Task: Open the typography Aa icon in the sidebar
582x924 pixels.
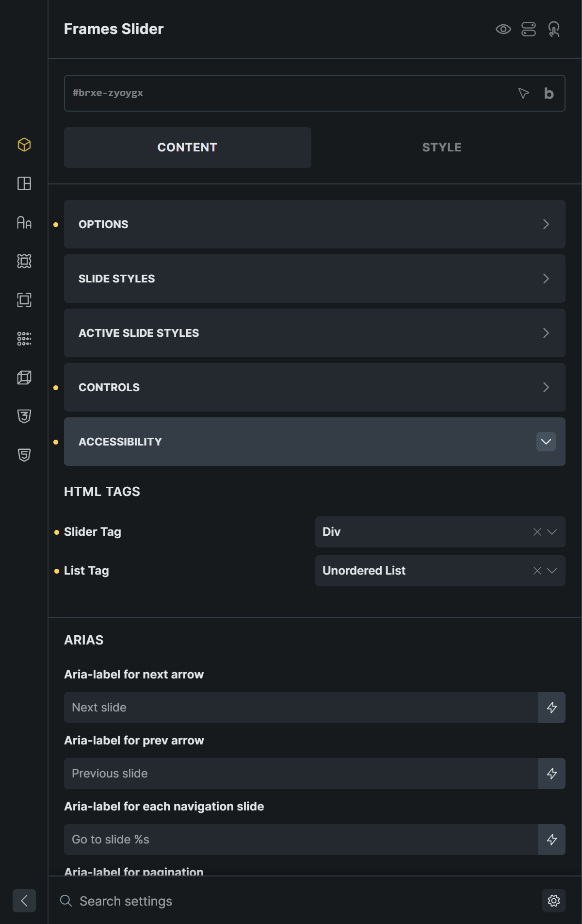Action: [24, 222]
